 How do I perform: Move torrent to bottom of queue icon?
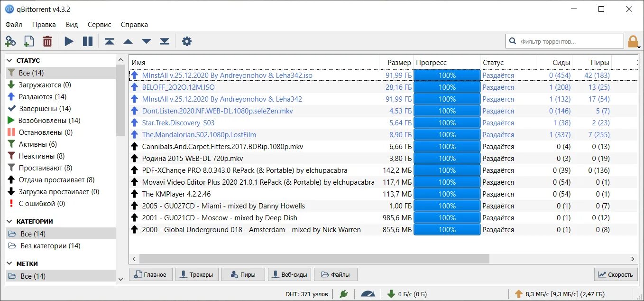tap(165, 41)
